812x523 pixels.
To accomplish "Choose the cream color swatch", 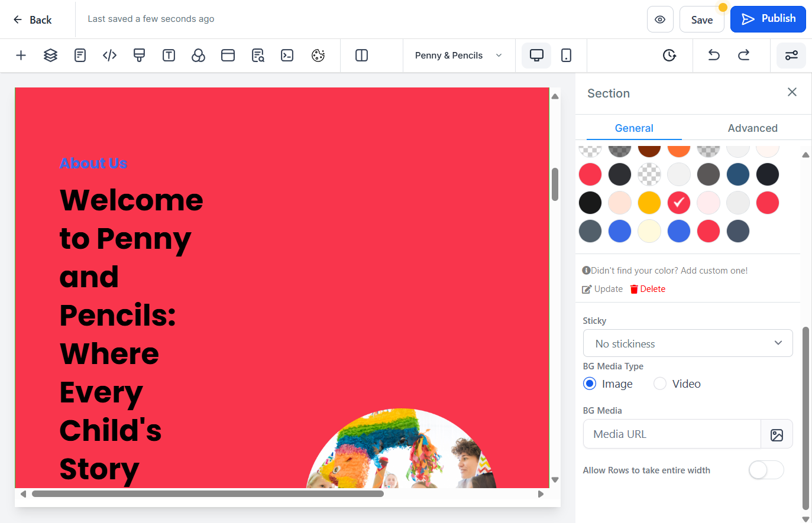I will click(649, 231).
